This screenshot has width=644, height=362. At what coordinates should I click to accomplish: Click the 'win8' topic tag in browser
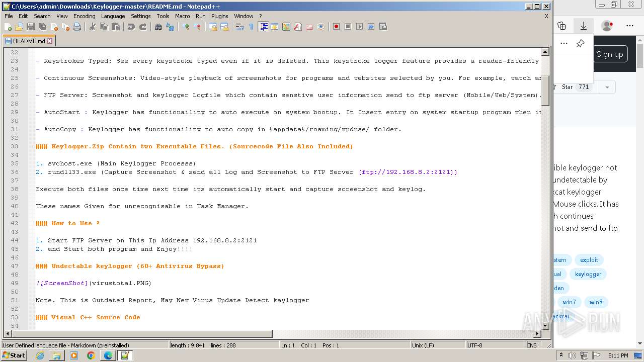[x=596, y=302]
